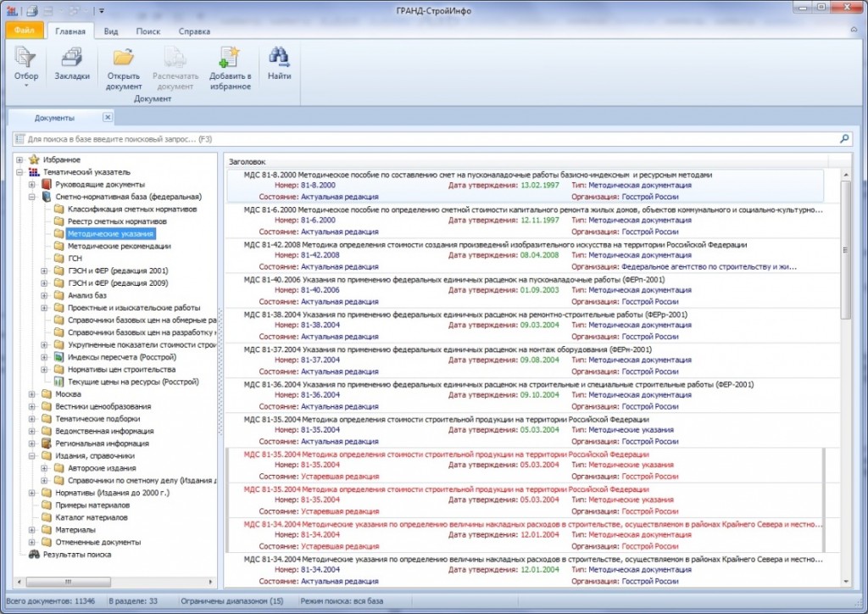Switch to the Главная ribbon tab

(70, 31)
